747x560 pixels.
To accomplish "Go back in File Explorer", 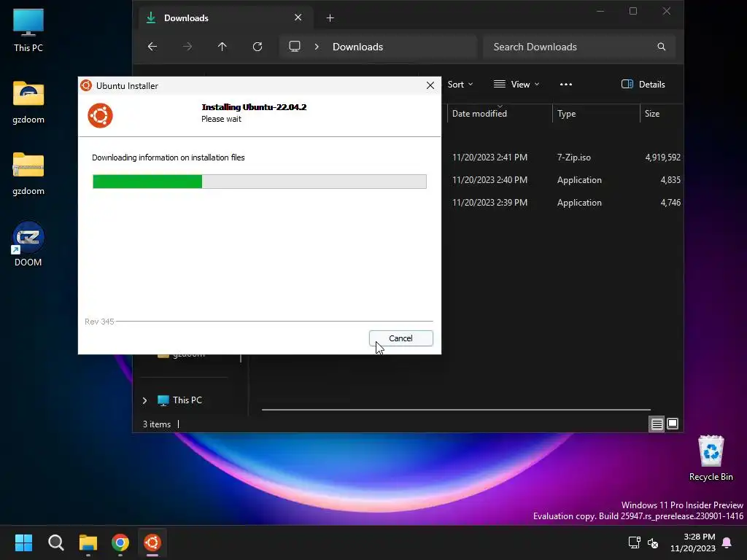I will point(152,47).
